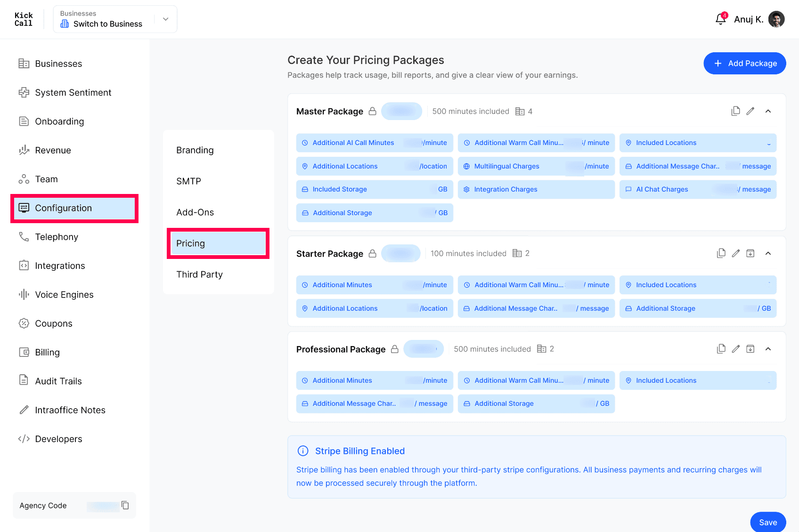Copy the Master Package using duplicate icon

pyautogui.click(x=735, y=111)
